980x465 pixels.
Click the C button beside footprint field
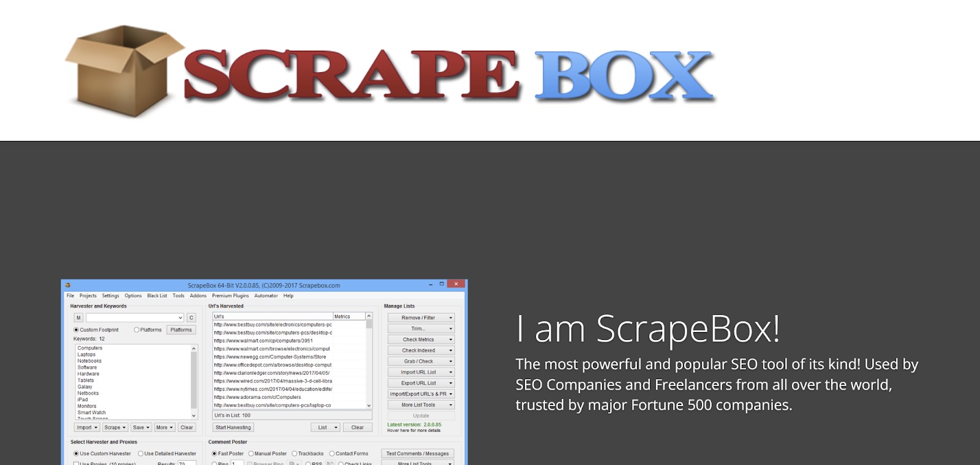pyautogui.click(x=191, y=317)
